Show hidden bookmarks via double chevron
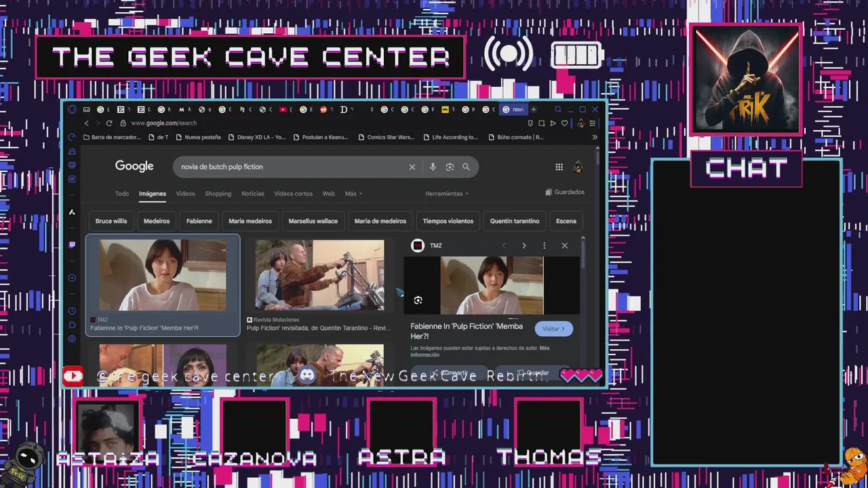This screenshot has height=488, width=868. [595, 137]
